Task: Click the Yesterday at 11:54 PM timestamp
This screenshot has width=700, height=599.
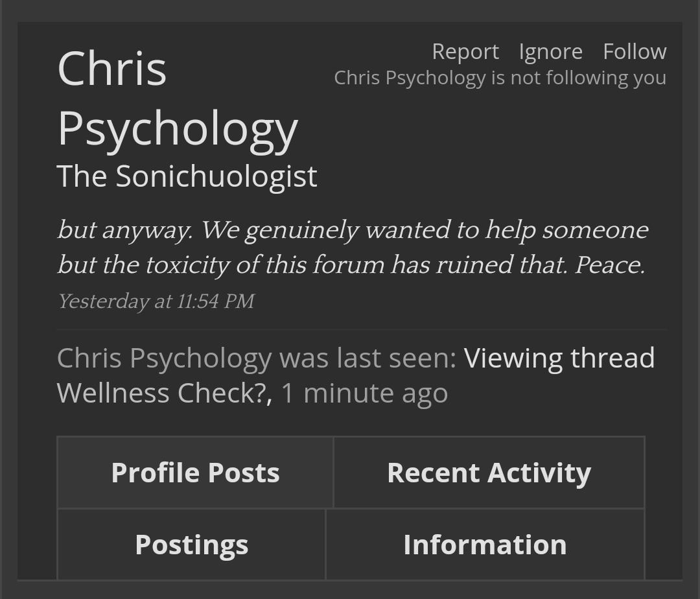Action: (156, 301)
